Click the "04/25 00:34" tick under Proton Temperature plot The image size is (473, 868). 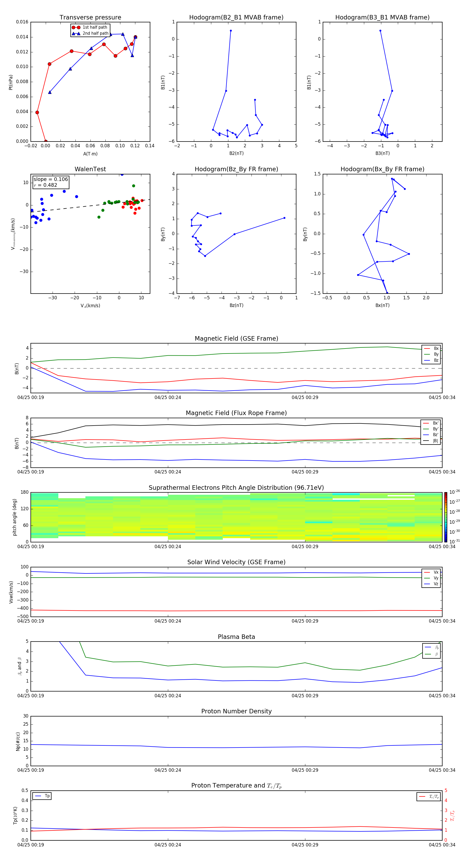pos(442,845)
